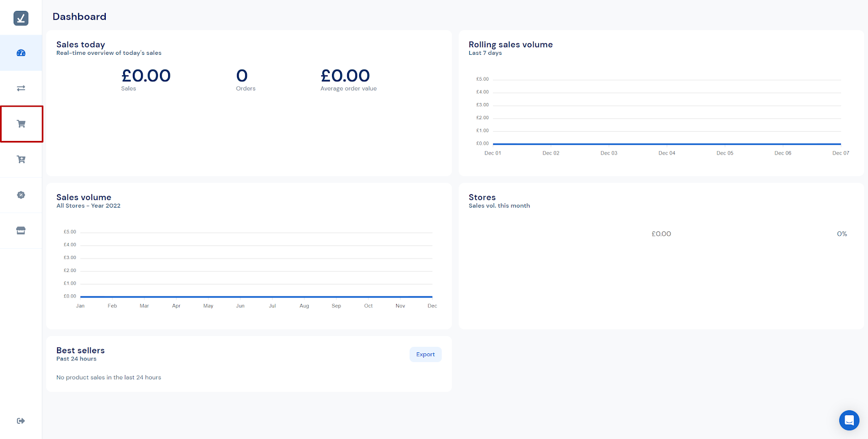Click the £0.00 amount in Stores panel
Screen dimensions: 868x439
pos(661,234)
